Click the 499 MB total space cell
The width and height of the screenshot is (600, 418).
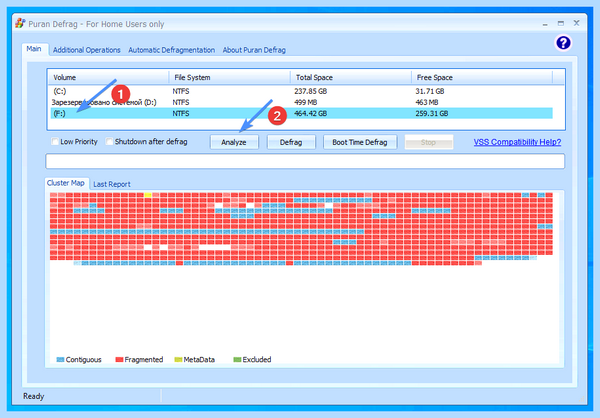(305, 102)
